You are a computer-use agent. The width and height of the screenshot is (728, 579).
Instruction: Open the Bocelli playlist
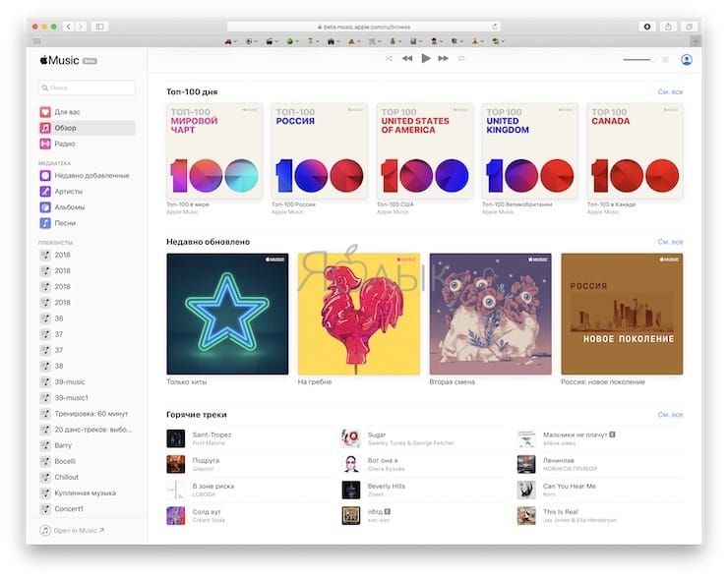(87, 461)
